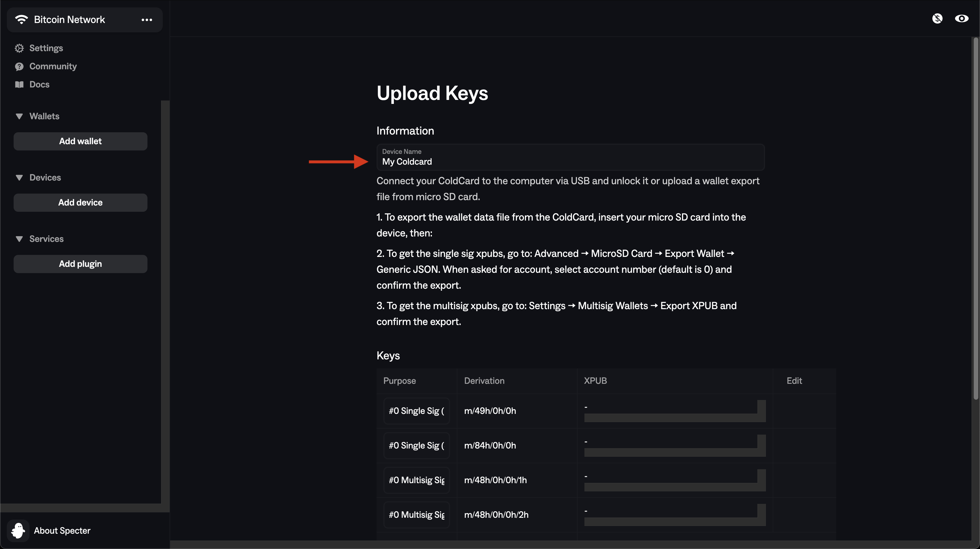Screen dimensions: 980x549
Task: Open the purpose dropdown for m/48h/0h/0h/1h
Action: pyautogui.click(x=417, y=480)
